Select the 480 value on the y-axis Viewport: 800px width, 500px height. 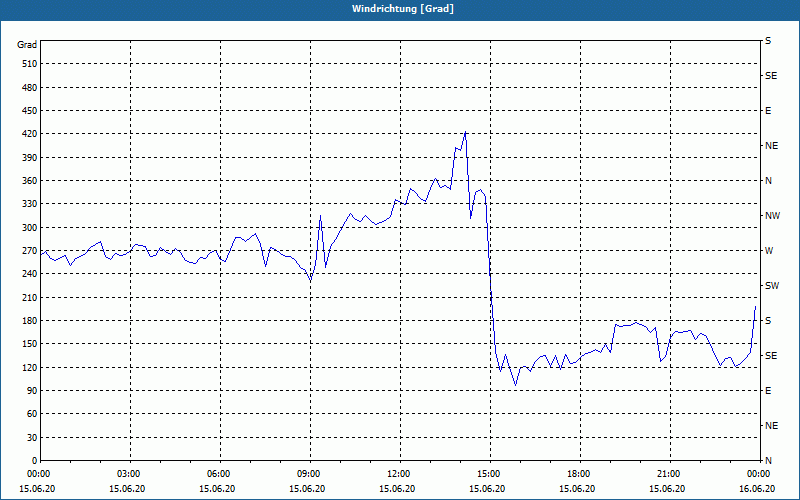click(30, 88)
